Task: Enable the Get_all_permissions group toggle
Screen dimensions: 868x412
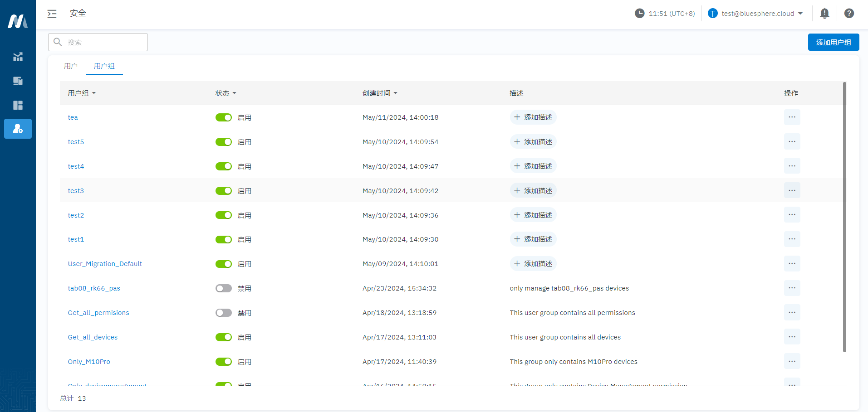Action: pyautogui.click(x=223, y=312)
